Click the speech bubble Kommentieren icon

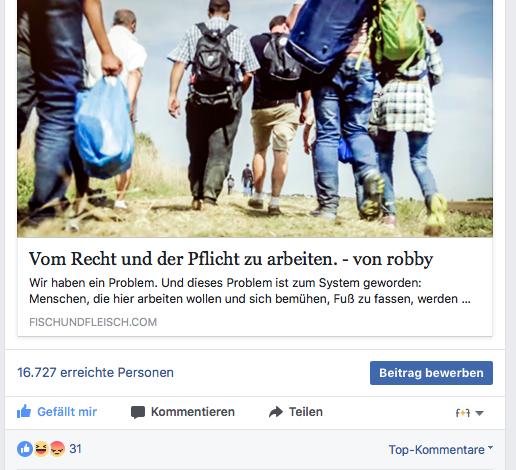[x=138, y=412]
